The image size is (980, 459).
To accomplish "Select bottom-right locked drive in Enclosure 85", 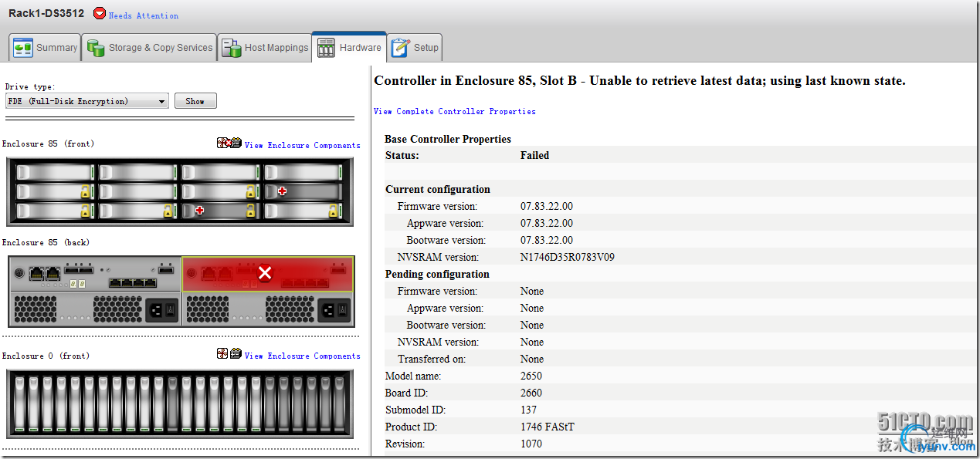I will click(x=303, y=211).
